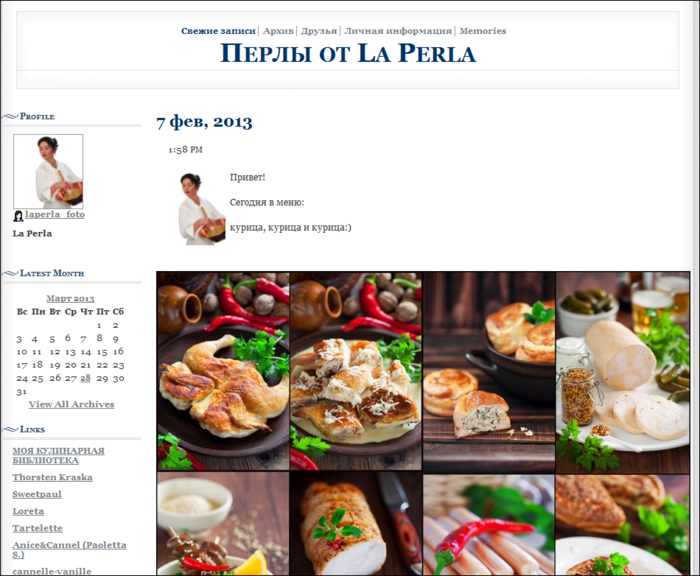
Task: Open View All Archives link
Action: click(71, 404)
